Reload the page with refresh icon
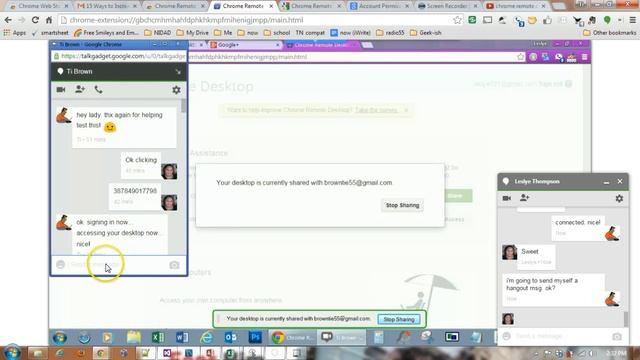640x360 pixels. (x=36, y=20)
